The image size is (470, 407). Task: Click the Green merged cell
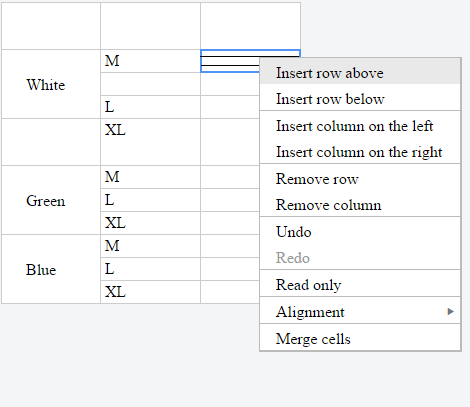51,200
